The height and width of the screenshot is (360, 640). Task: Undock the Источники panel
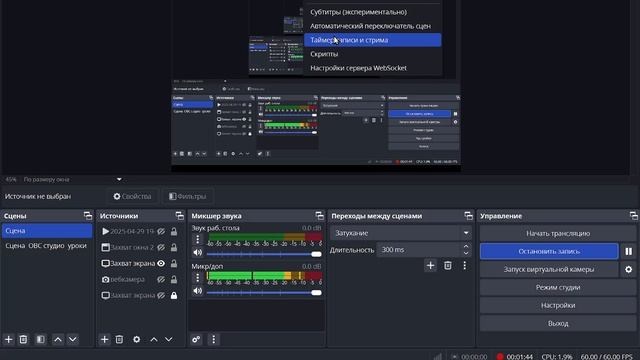click(x=180, y=216)
